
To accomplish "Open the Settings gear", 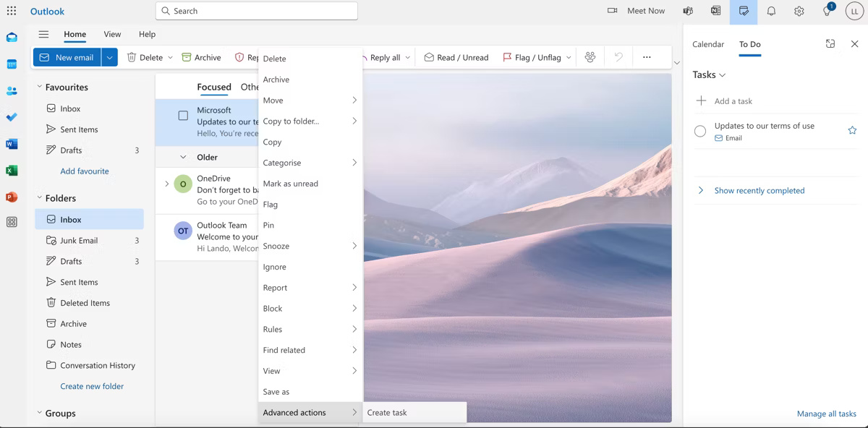I will (799, 11).
